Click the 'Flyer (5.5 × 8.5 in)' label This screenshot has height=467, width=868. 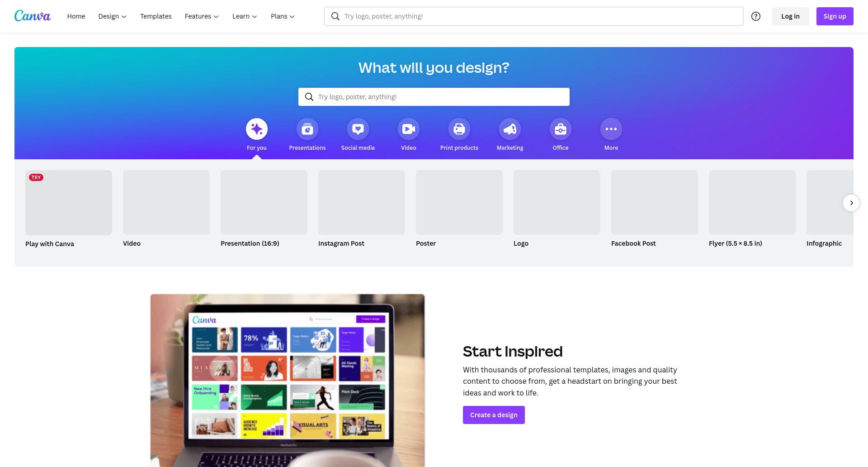point(736,243)
